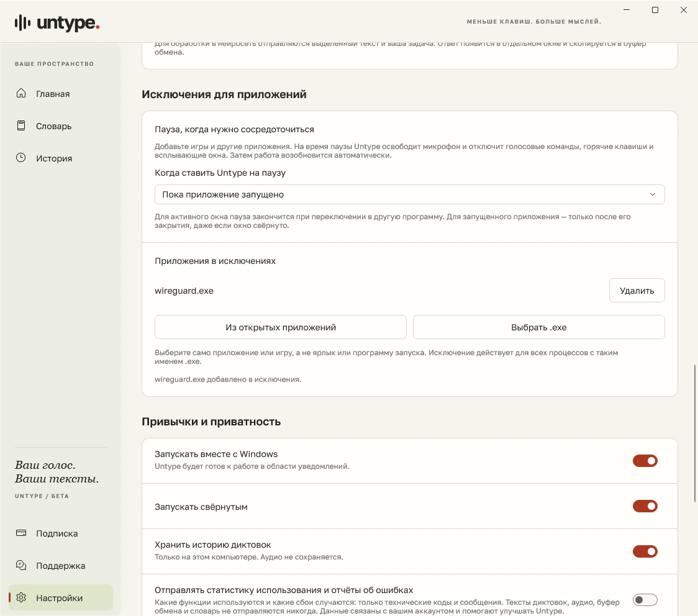This screenshot has width=698, height=616.
Task: Click 'Меньше клавиш. Больше мыслей.' tagline
Action: tap(533, 21)
